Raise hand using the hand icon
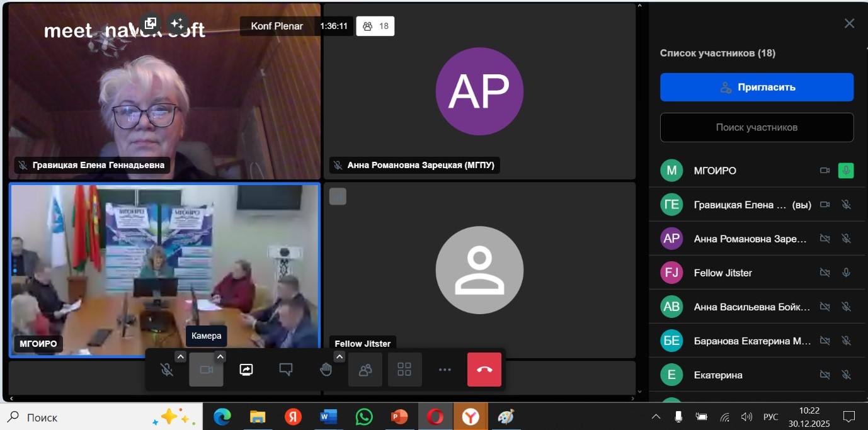868x430 pixels. click(325, 370)
